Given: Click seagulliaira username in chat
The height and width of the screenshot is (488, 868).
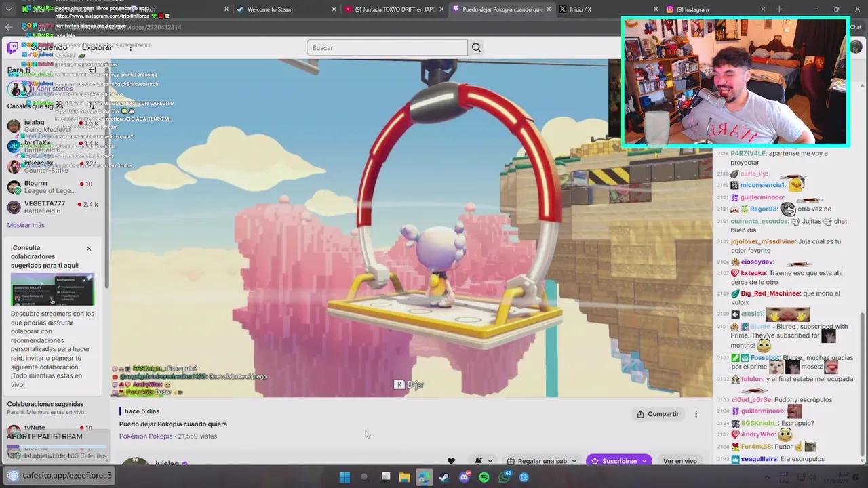Looking at the screenshot, I should click(x=759, y=459).
